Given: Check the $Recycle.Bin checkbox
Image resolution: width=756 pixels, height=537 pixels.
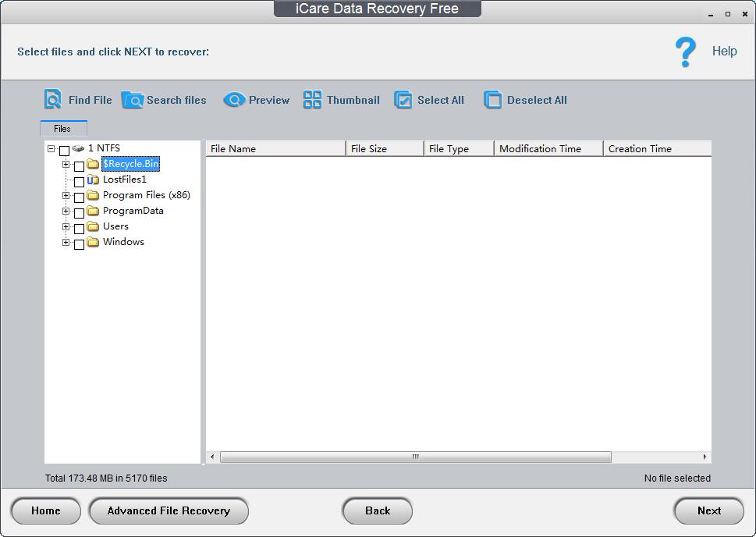Looking at the screenshot, I should pyautogui.click(x=79, y=166).
